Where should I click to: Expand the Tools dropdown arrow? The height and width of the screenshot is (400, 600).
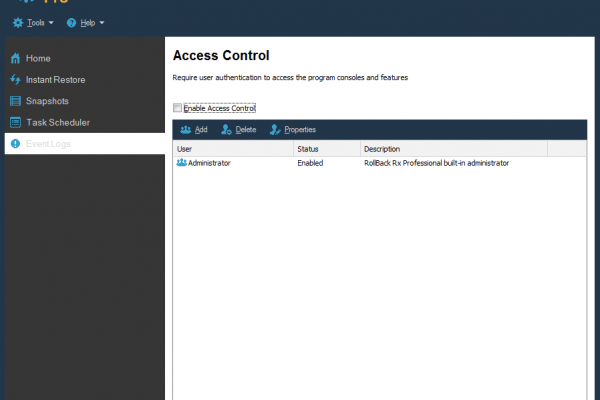point(51,23)
